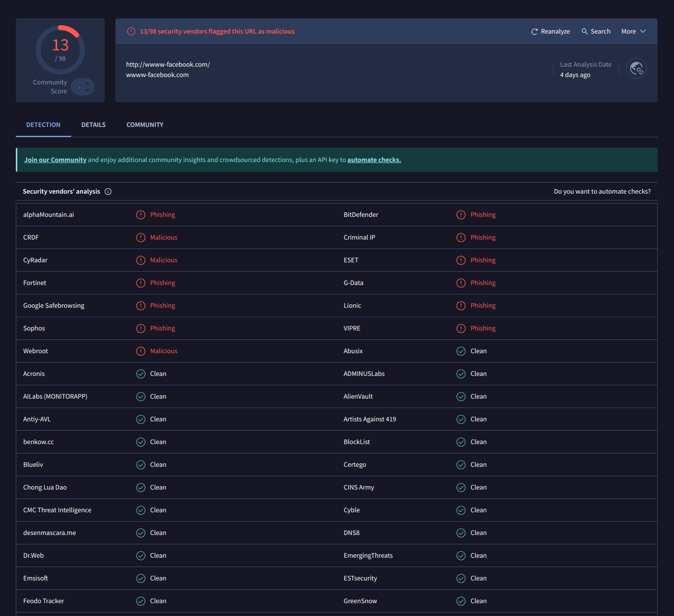This screenshot has height=616, width=674.
Task: Click the Reanalyze button label
Action: 555,32
